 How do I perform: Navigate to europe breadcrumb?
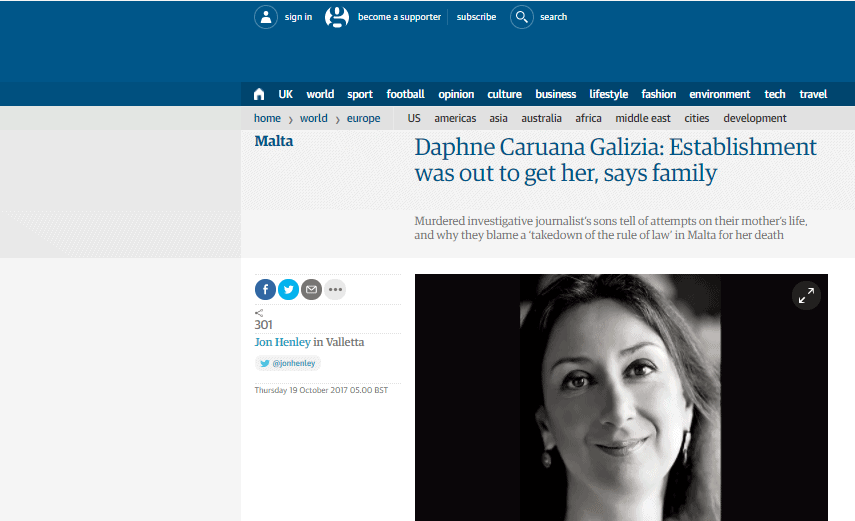(x=363, y=118)
